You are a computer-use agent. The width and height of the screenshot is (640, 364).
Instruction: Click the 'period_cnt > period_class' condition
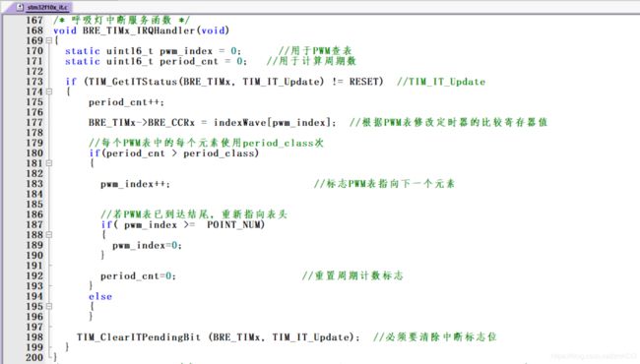tap(180, 153)
